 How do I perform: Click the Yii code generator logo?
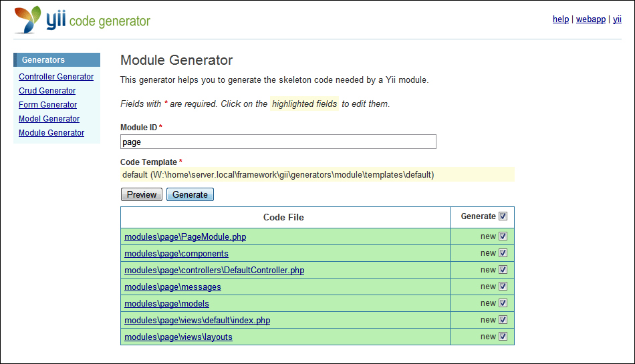click(x=82, y=20)
